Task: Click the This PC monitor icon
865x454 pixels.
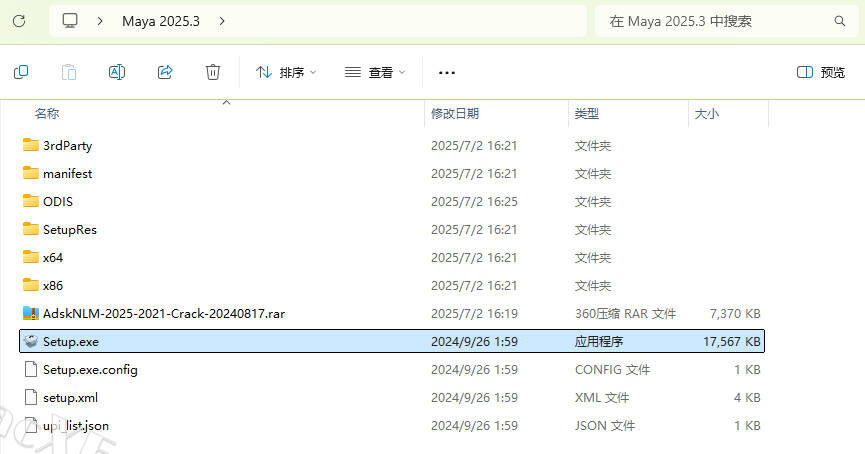Action: pos(70,21)
